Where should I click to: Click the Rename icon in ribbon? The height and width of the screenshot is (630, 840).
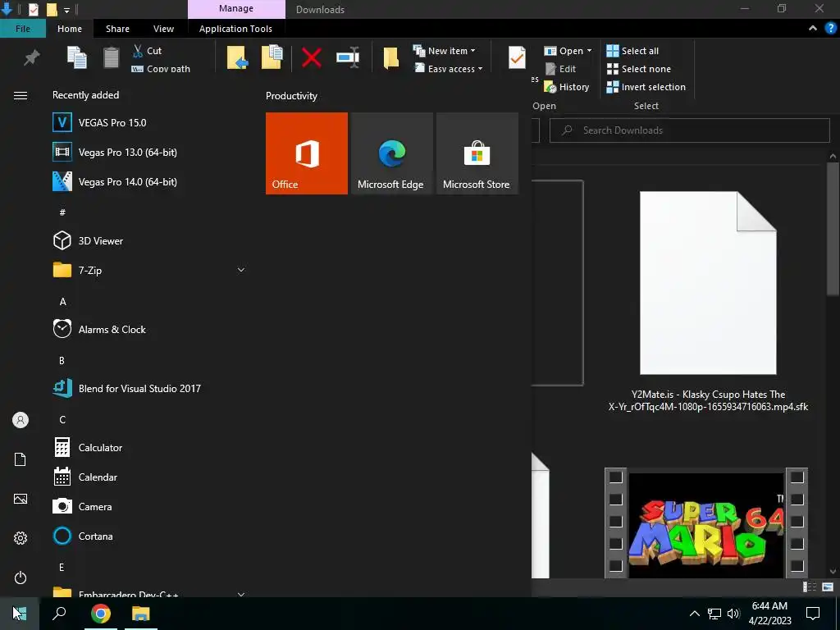point(348,57)
